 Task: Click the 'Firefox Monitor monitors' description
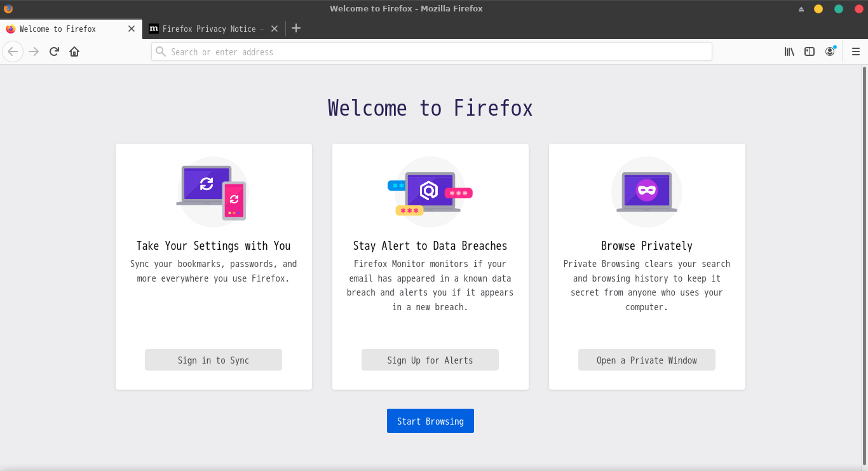[430, 285]
